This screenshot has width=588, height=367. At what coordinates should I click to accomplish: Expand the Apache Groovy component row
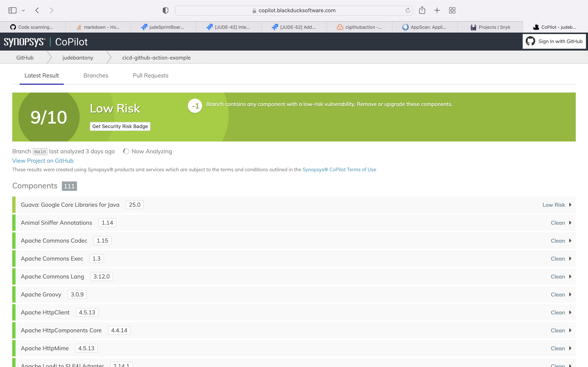[x=570, y=294]
